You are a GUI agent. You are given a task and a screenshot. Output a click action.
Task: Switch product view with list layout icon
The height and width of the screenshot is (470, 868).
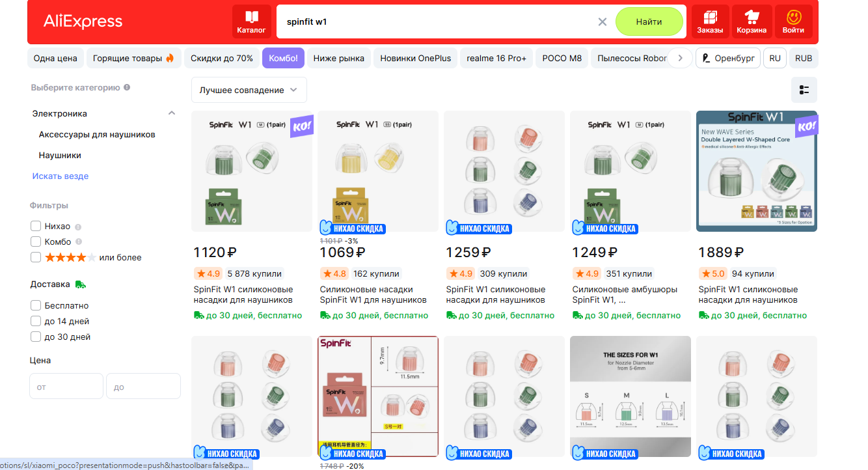[x=804, y=90]
